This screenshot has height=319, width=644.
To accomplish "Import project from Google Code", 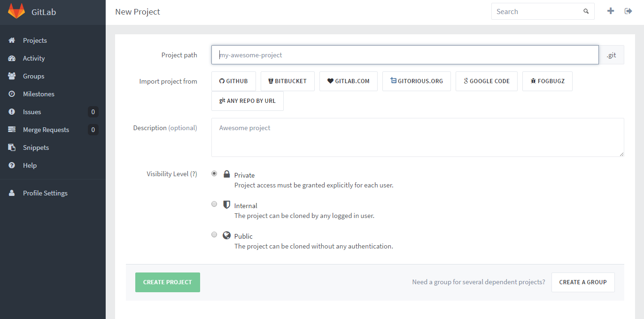I will click(487, 81).
